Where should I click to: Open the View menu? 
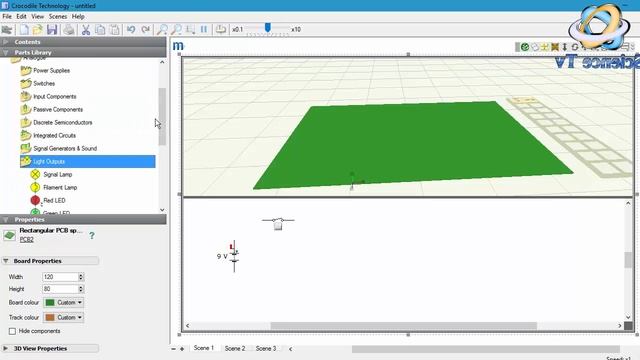38,17
